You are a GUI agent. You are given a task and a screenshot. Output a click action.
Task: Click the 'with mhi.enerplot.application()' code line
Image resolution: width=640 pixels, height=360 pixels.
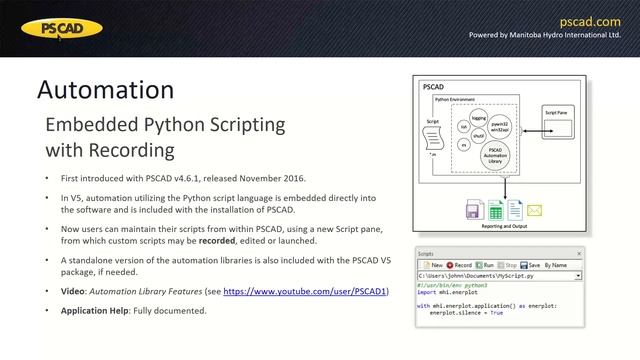click(x=487, y=306)
